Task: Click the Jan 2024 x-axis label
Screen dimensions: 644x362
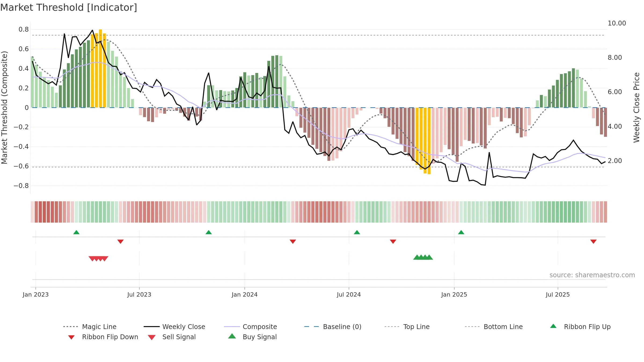Action: pyautogui.click(x=245, y=295)
